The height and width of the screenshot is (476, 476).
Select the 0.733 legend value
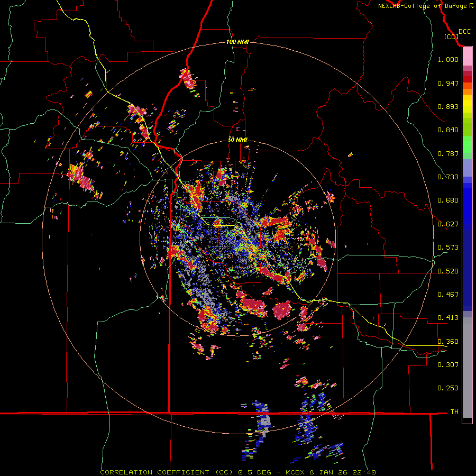pos(448,177)
